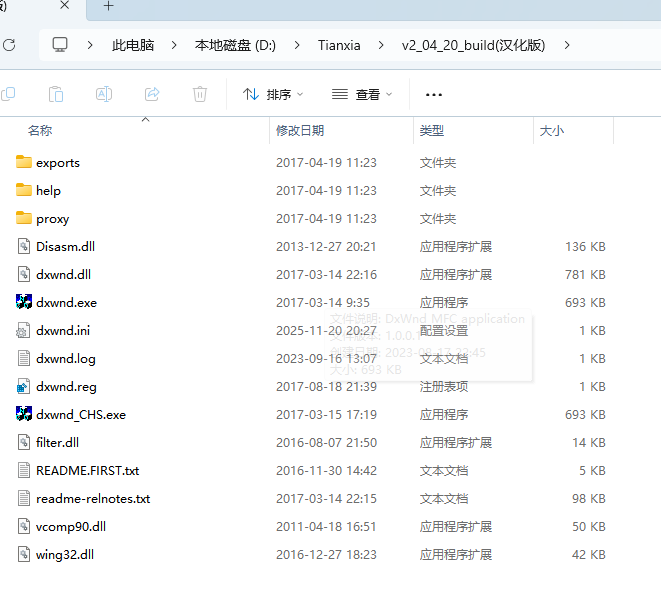Open the Sort (排序) dropdown
The height and width of the screenshot is (594, 661).
pos(273,94)
